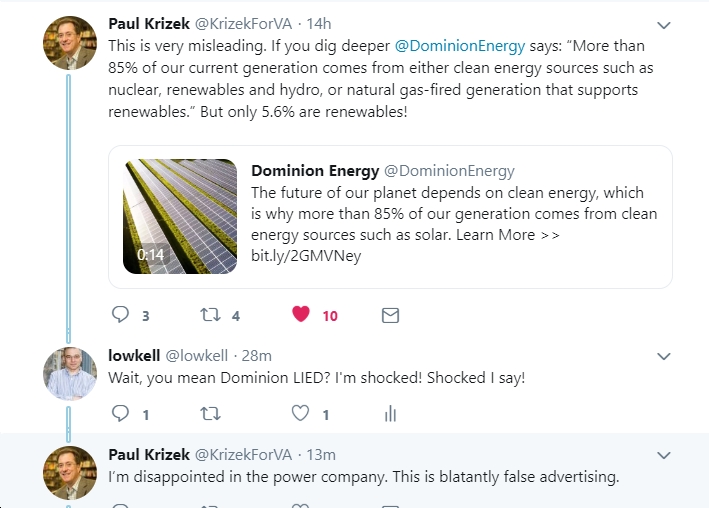Reply to lowkell's 'Dominion LIED' tweet

(x=120, y=413)
